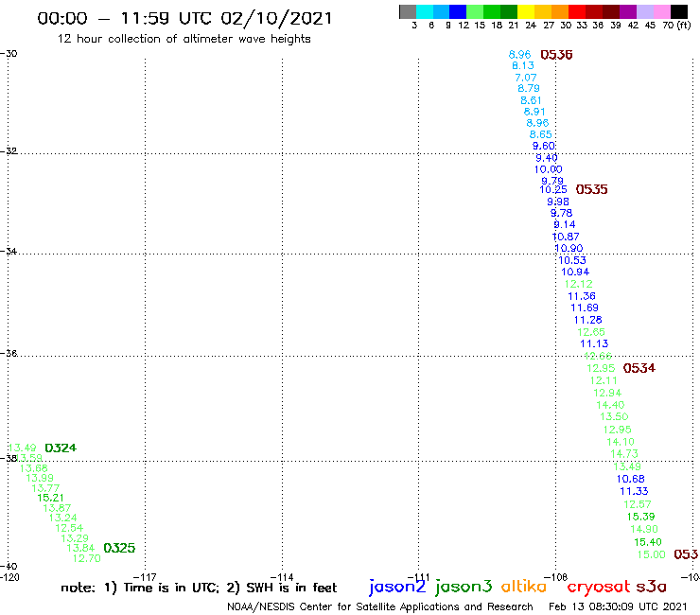Click the 10.68 wave height value
700x615 pixels.
(631, 479)
